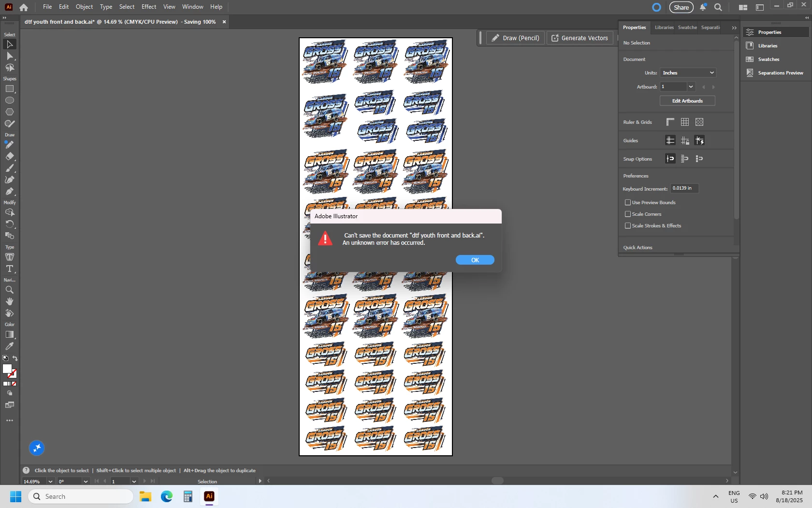Click the horizontal scrollbar thumb

tap(497, 481)
